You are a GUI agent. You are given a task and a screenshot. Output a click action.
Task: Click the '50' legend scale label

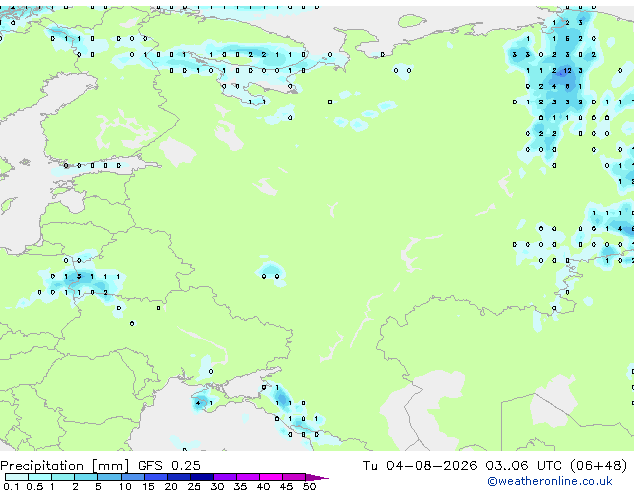(309, 486)
